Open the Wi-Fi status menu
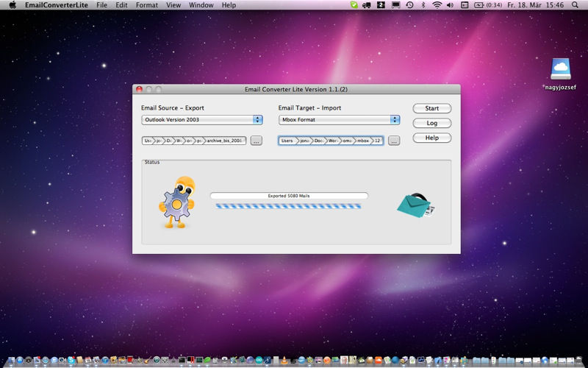The image size is (588, 368). pyautogui.click(x=437, y=5)
